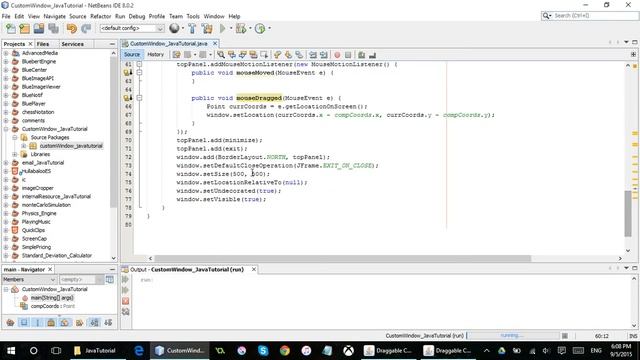
Task: Toggle Fully Qualified Names filter in Navigator
Action: (79, 323)
